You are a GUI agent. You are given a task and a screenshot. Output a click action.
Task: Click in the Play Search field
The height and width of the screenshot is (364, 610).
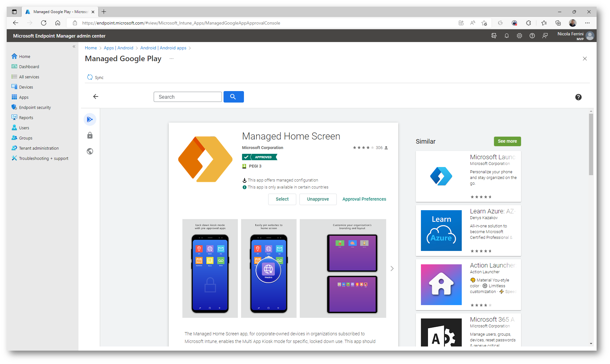click(x=188, y=97)
